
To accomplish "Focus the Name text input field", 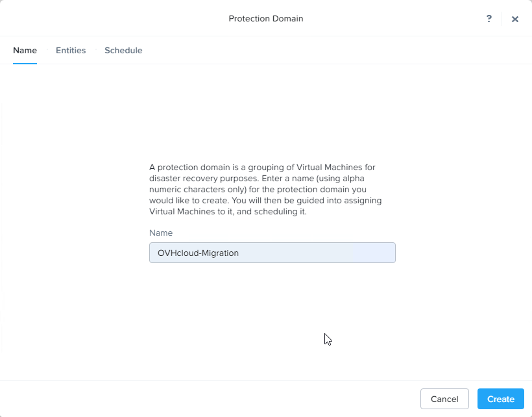I will [272, 253].
